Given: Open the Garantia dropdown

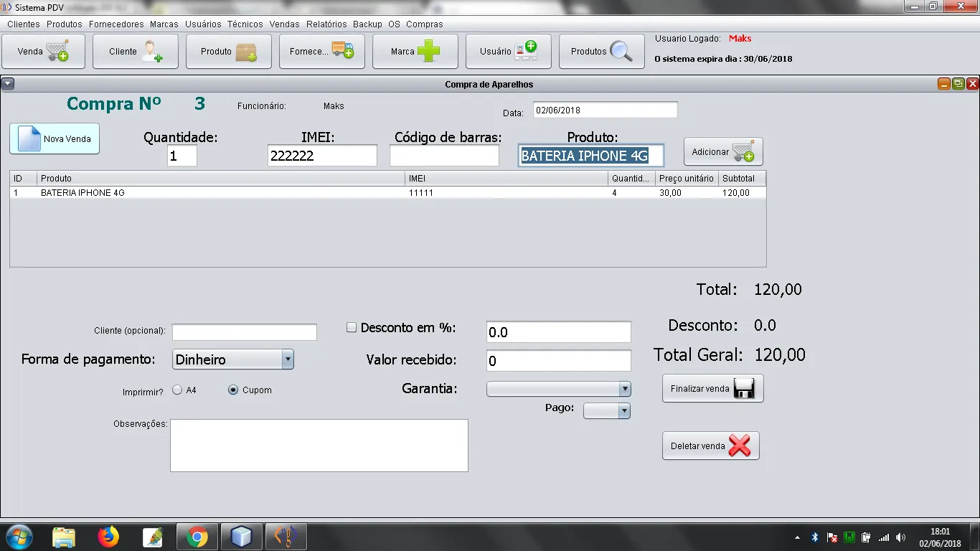Looking at the screenshot, I should tap(559, 389).
